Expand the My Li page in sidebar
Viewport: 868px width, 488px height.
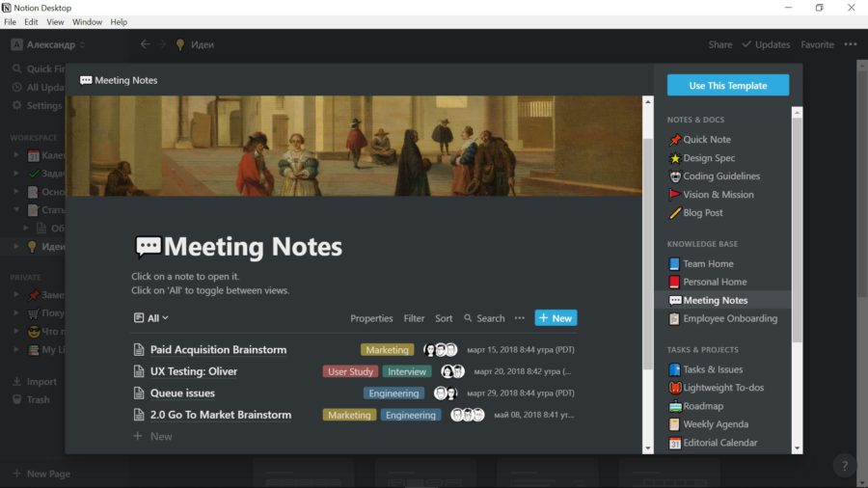tap(16, 349)
